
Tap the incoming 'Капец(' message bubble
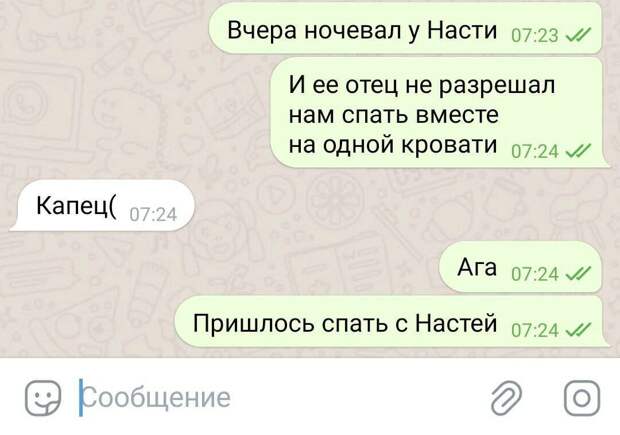103,206
